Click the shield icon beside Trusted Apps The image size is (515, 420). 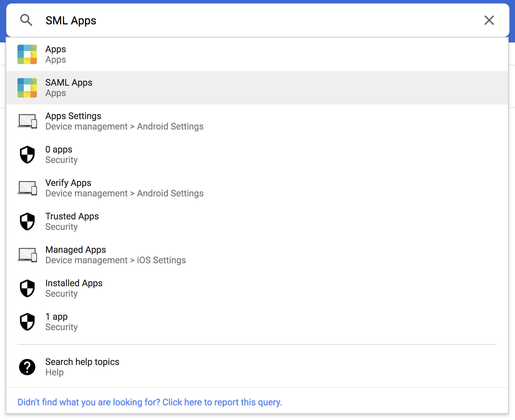point(27,221)
